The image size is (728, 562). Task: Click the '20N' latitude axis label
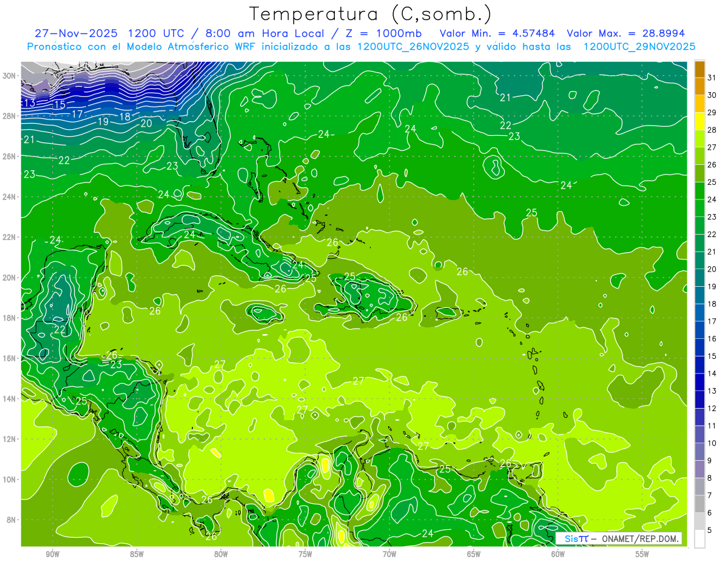[10, 278]
